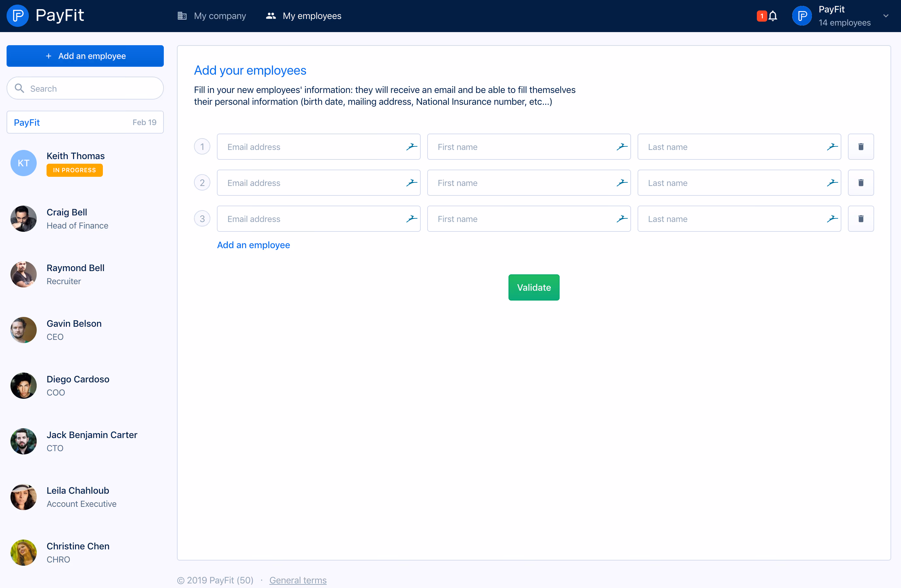Focus the row 1 Email address field

[319, 147]
